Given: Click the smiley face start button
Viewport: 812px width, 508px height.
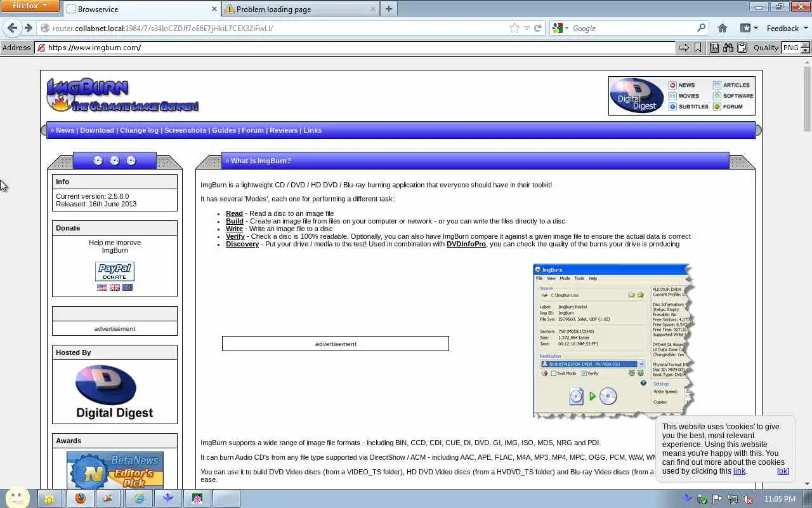Looking at the screenshot, I should tap(17, 497).
